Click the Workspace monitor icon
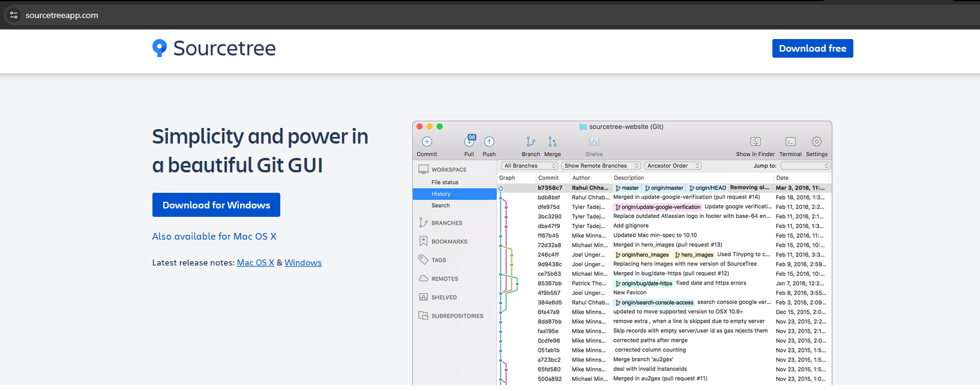The image size is (980, 391). pos(424,169)
